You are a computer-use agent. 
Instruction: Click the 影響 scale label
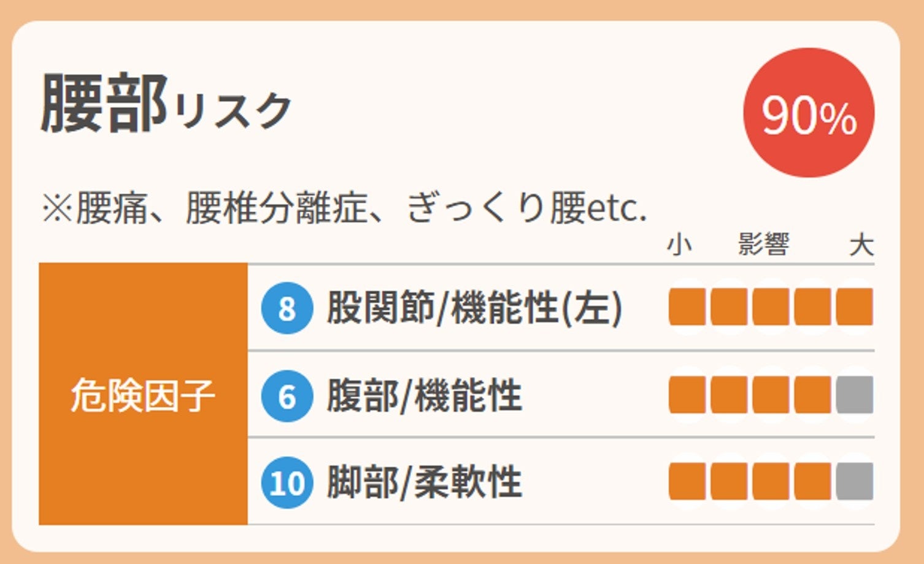click(x=763, y=245)
